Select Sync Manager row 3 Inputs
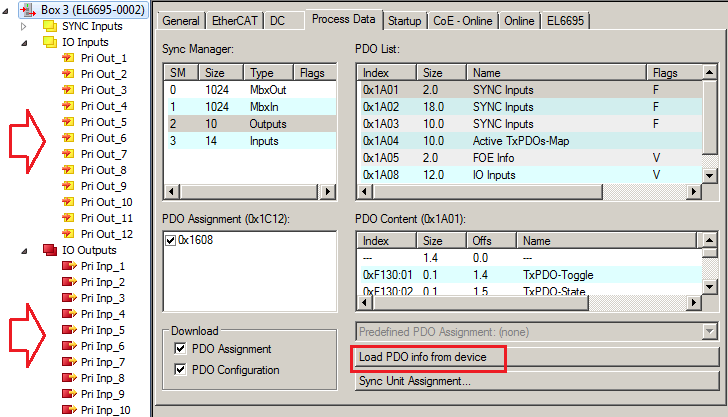 [x=250, y=141]
